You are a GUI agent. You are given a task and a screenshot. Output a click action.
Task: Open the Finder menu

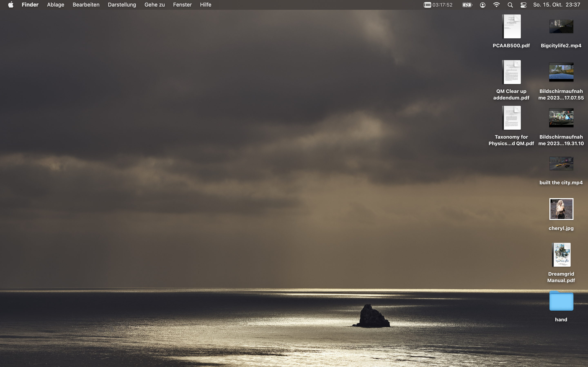coord(30,5)
